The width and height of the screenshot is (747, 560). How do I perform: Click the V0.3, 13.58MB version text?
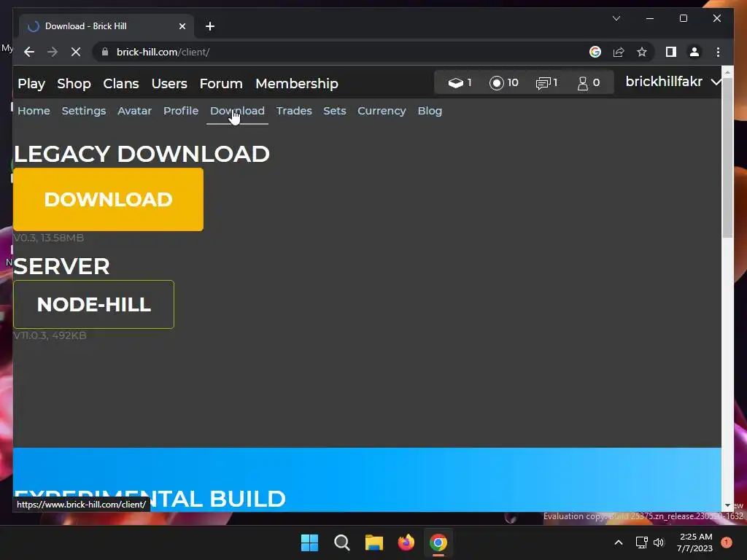tap(48, 238)
